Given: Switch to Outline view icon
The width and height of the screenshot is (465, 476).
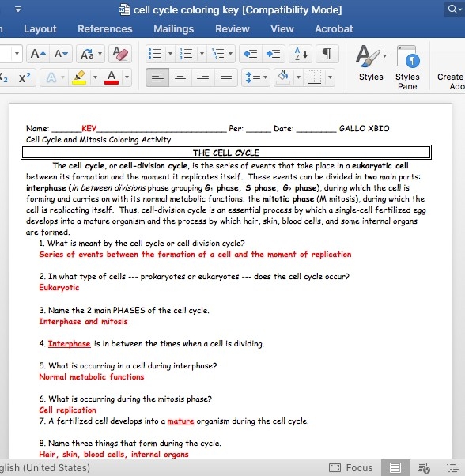Looking at the screenshot, I should (x=453, y=467).
